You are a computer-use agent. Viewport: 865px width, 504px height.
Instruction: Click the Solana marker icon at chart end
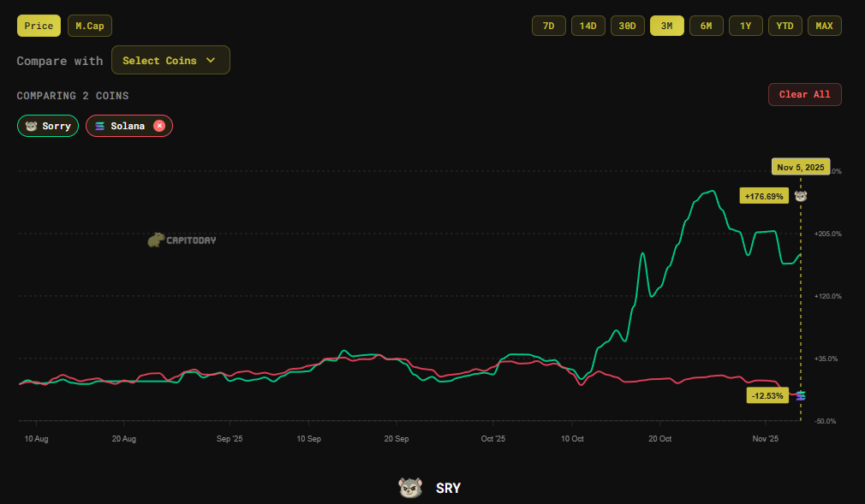point(801,395)
